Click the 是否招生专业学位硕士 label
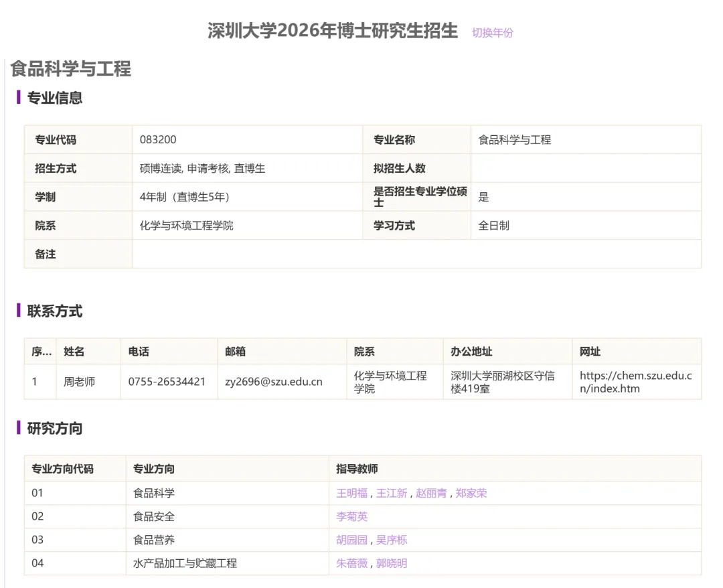Image resolution: width=723 pixels, height=588 pixels. click(420, 197)
